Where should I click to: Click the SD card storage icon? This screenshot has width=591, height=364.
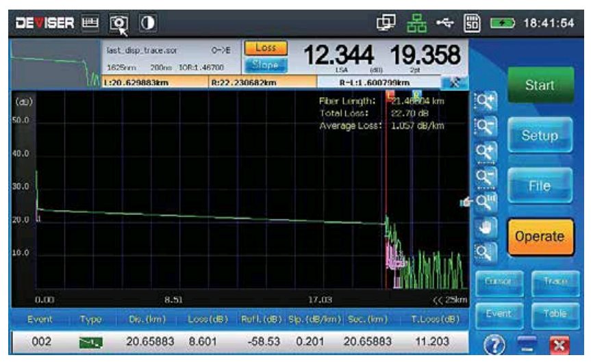[472, 23]
